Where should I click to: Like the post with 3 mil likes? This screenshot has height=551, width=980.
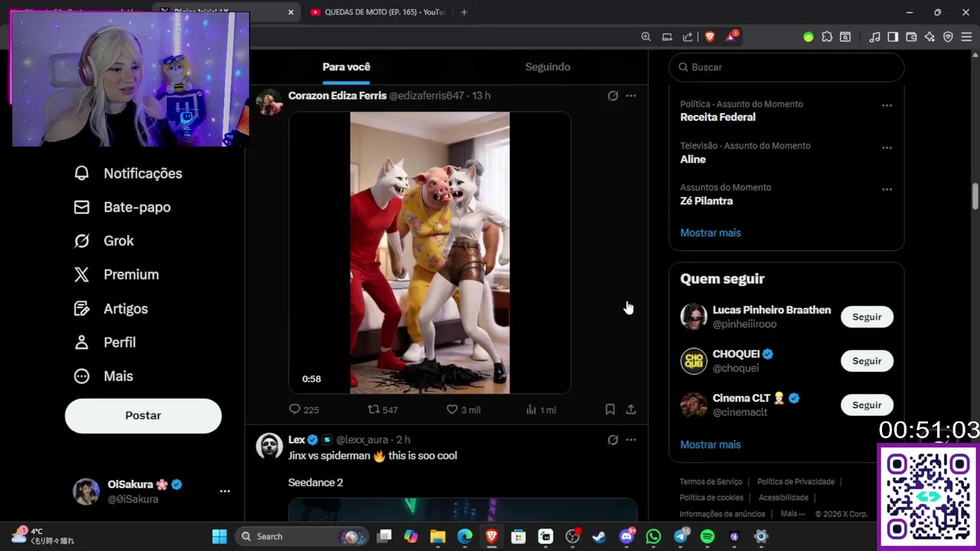pos(463,410)
